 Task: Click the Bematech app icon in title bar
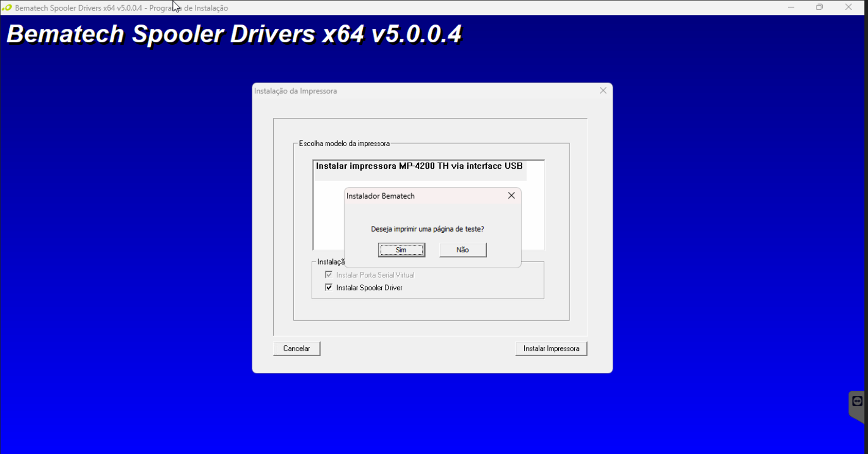click(7, 8)
